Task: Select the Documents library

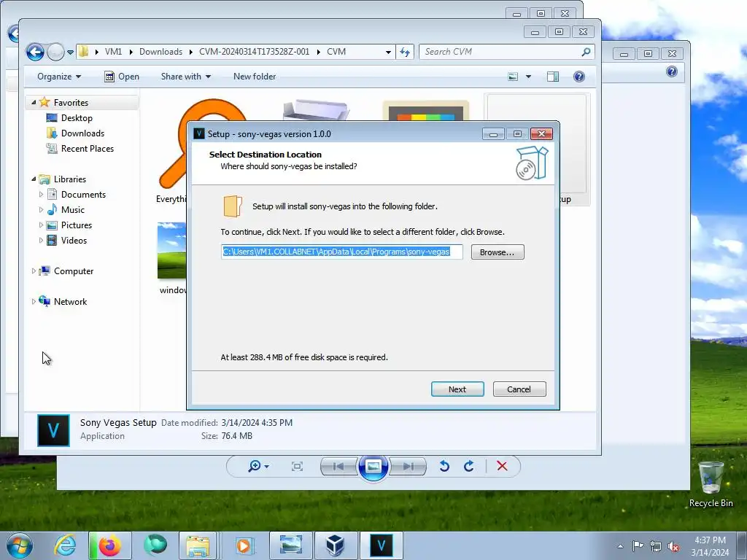Action: point(83,194)
